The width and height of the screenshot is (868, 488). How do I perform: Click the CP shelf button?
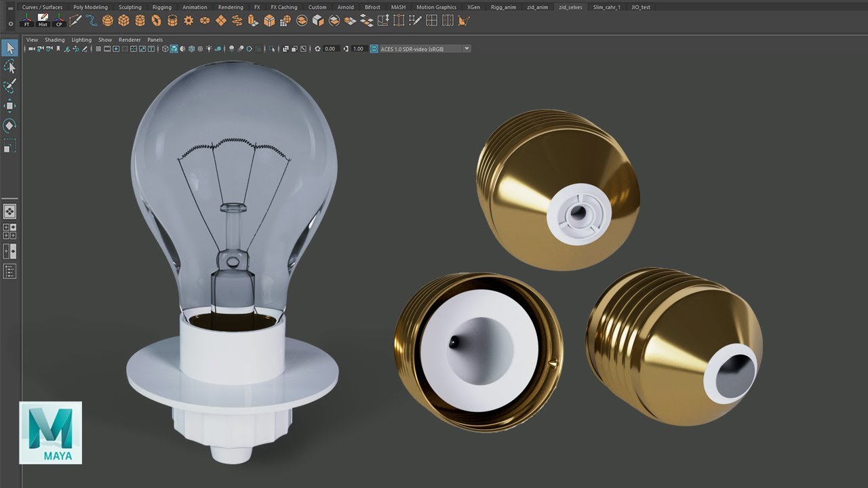pos(59,20)
